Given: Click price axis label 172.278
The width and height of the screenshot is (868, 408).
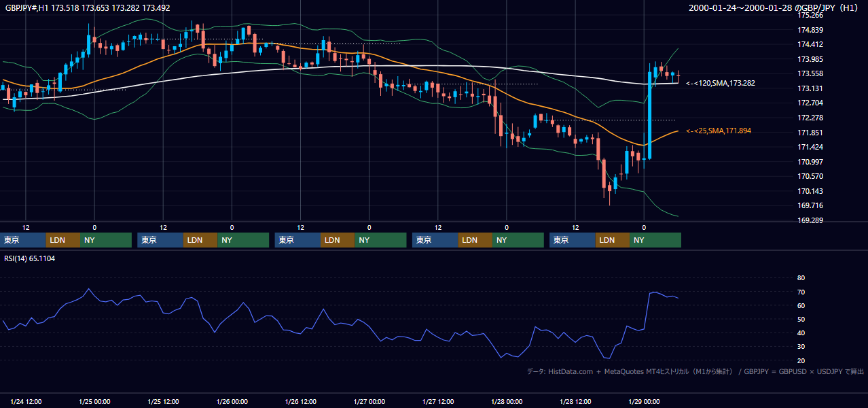Looking at the screenshot, I should [x=809, y=118].
